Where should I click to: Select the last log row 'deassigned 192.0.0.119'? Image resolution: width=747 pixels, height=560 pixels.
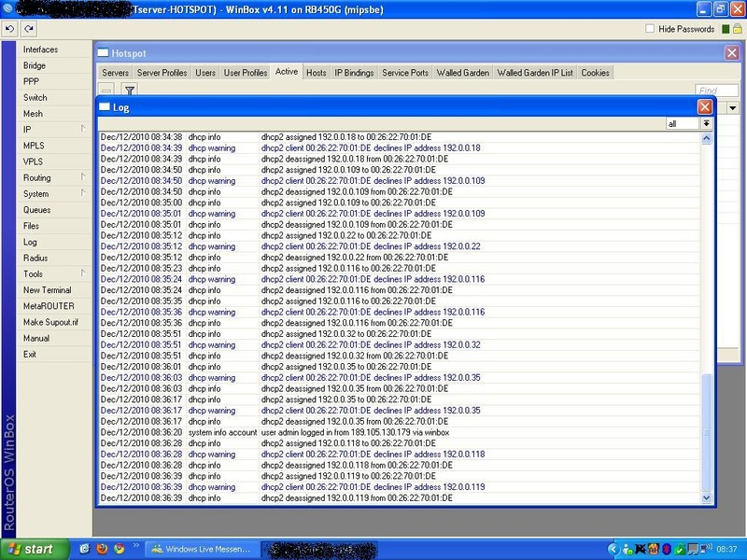pos(400,498)
